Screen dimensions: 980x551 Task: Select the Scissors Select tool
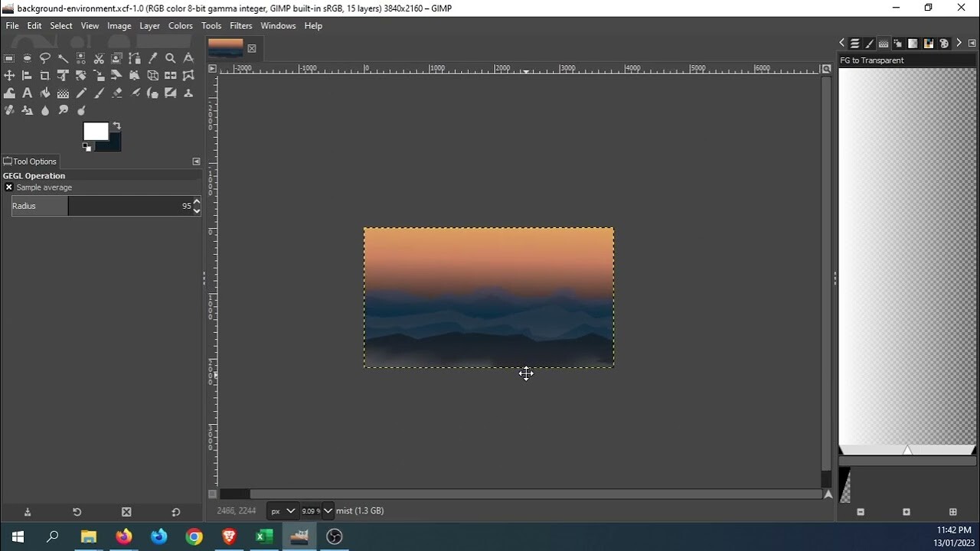tap(99, 58)
